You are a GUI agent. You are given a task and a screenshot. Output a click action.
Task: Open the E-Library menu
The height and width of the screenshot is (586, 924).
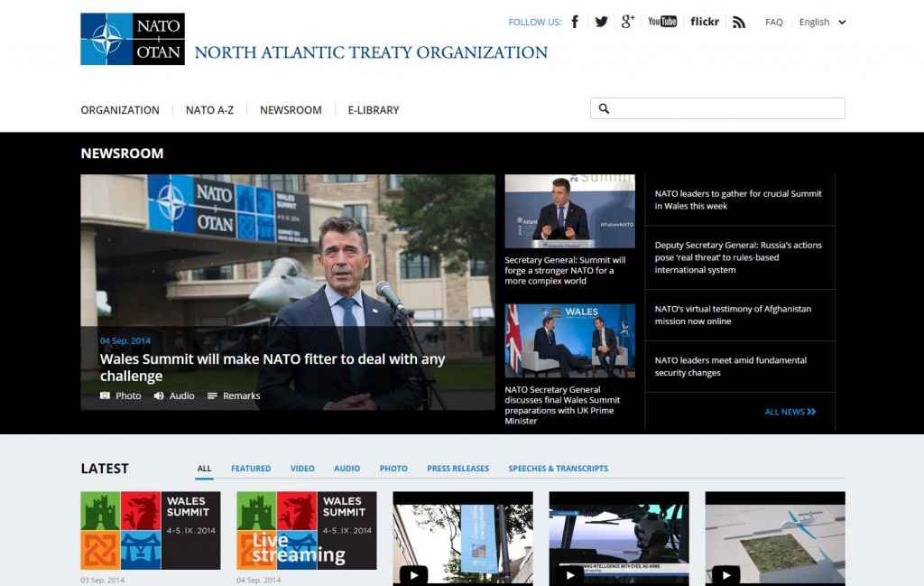pyautogui.click(x=374, y=110)
